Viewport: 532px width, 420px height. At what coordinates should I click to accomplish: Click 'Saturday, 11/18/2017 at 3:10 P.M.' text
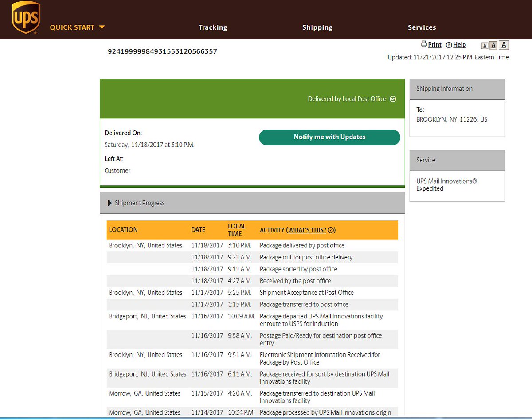point(149,145)
